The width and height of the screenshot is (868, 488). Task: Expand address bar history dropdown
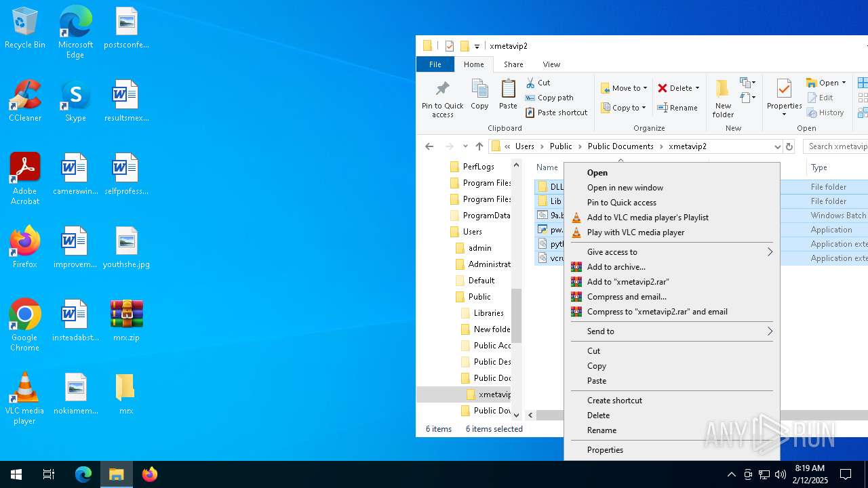[x=777, y=146]
